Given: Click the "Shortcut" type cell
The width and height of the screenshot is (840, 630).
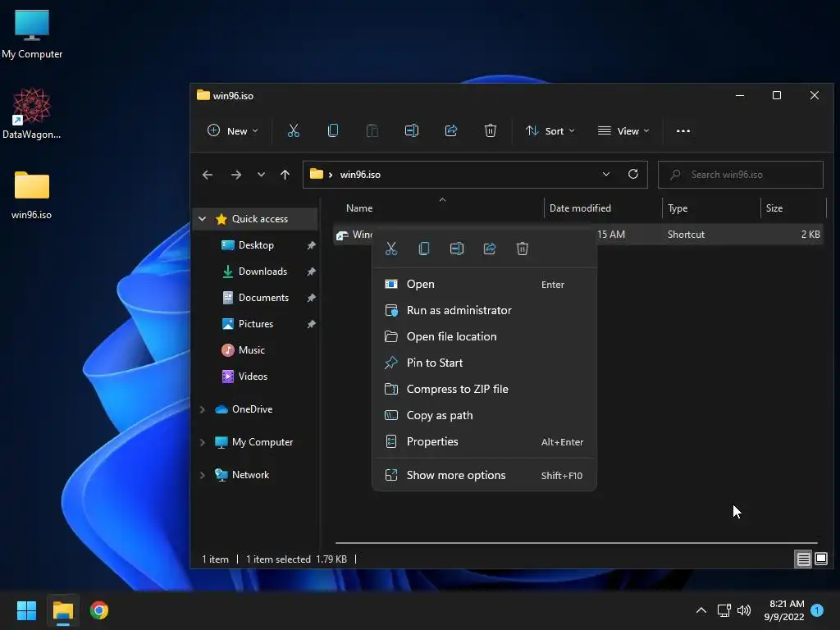Looking at the screenshot, I should [686, 234].
